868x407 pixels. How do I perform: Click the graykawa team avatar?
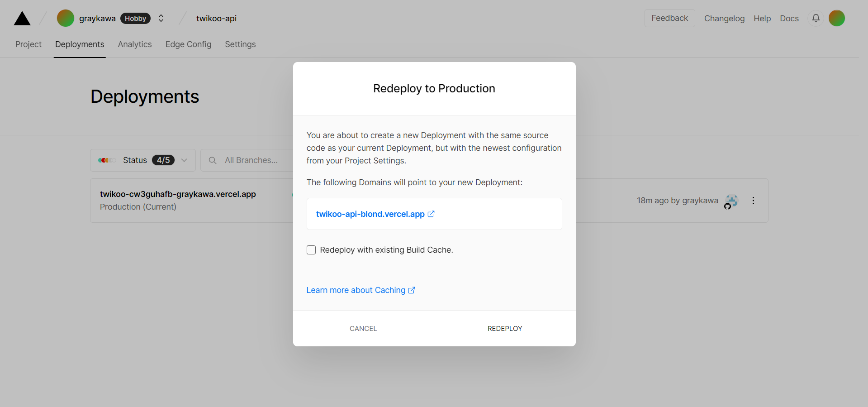click(x=66, y=18)
